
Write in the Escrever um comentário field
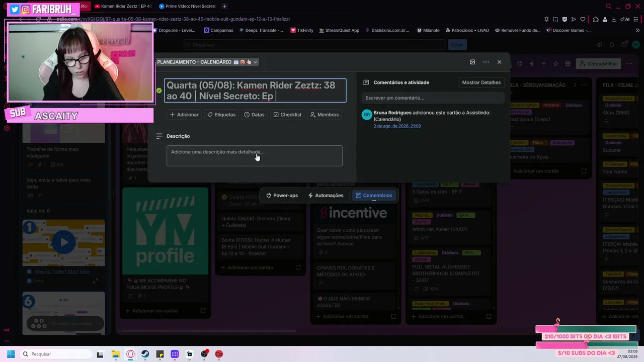tap(433, 98)
